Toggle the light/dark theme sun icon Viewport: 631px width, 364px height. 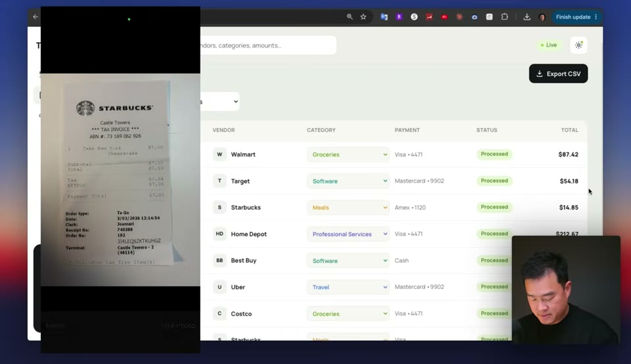click(x=578, y=45)
